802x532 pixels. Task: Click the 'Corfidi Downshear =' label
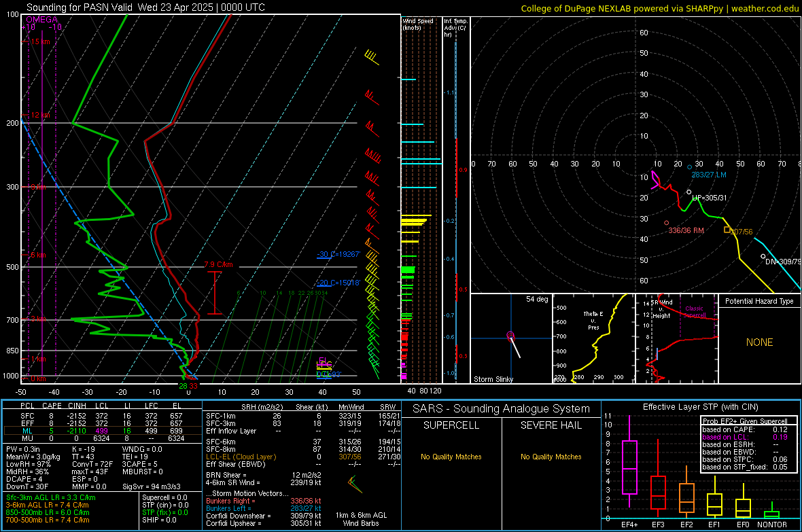coord(235,516)
